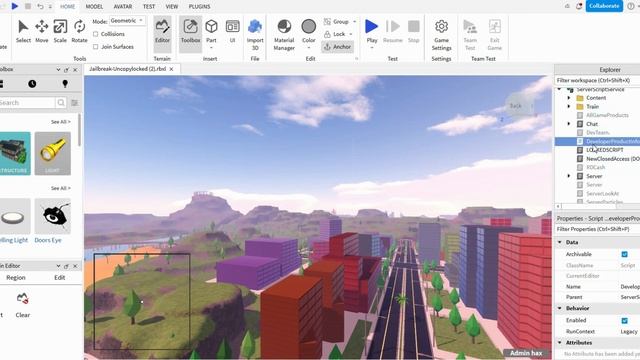Collapse the Attributes section
Viewport: 640px width, 360px height.
pos(560,342)
